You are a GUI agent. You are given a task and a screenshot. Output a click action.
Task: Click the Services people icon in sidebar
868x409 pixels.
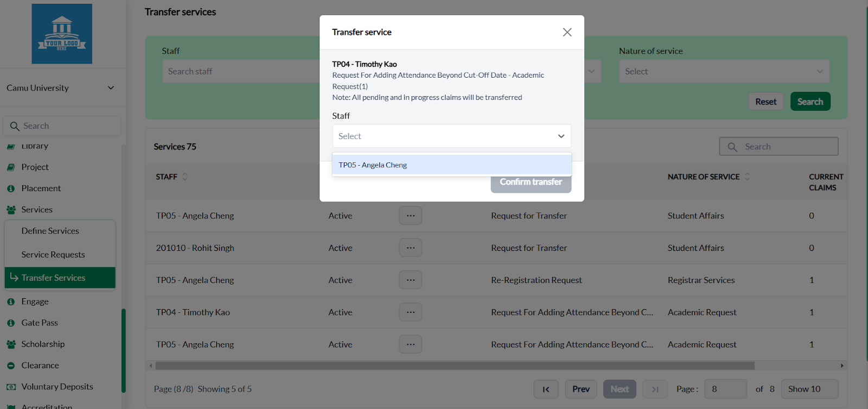pyautogui.click(x=11, y=210)
